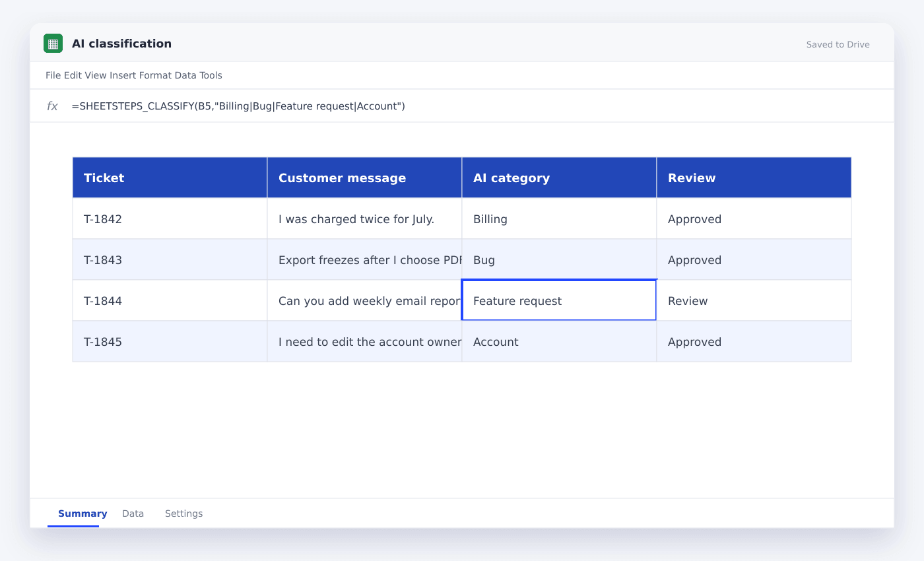924x561 pixels.
Task: Select cell T-1845
Action: [x=170, y=341]
